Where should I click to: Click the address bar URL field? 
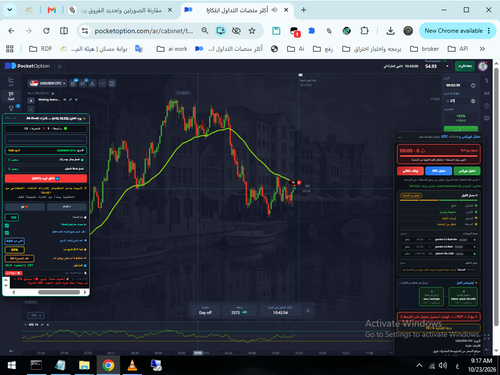(144, 31)
